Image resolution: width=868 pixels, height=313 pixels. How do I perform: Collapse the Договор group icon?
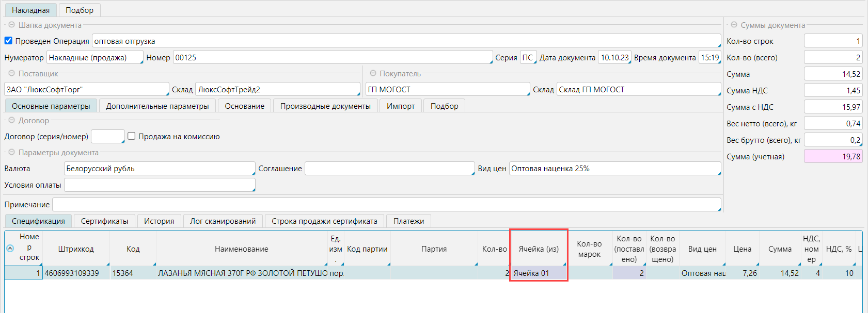(x=11, y=120)
